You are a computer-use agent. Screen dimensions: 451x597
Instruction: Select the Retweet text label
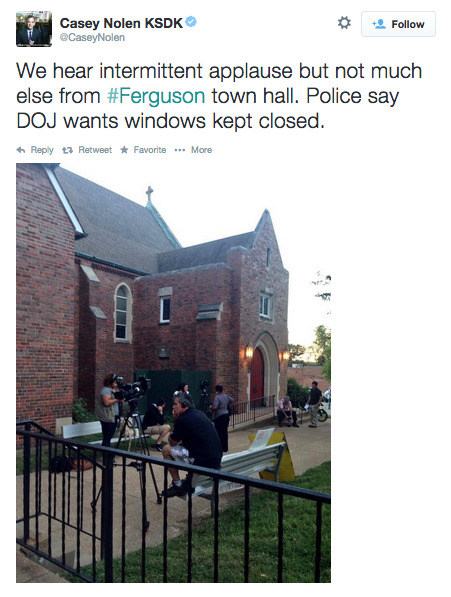(x=95, y=150)
